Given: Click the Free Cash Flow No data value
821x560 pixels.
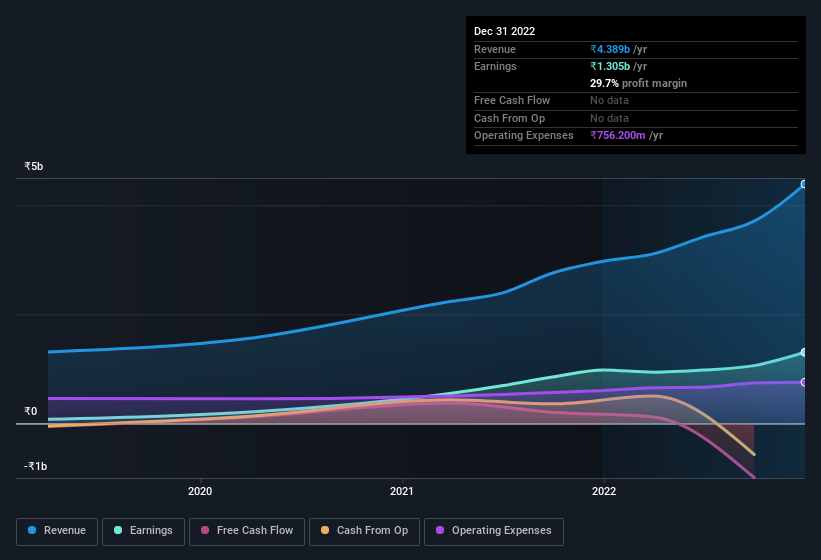Looking at the screenshot, I should pyautogui.click(x=609, y=100).
